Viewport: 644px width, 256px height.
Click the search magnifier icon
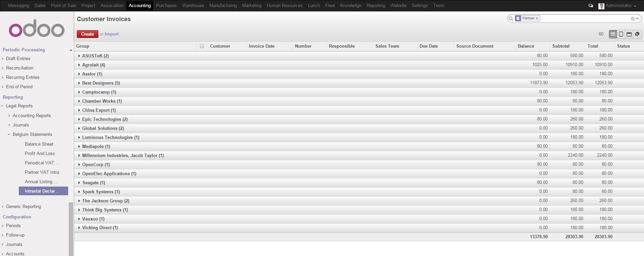[x=511, y=18]
